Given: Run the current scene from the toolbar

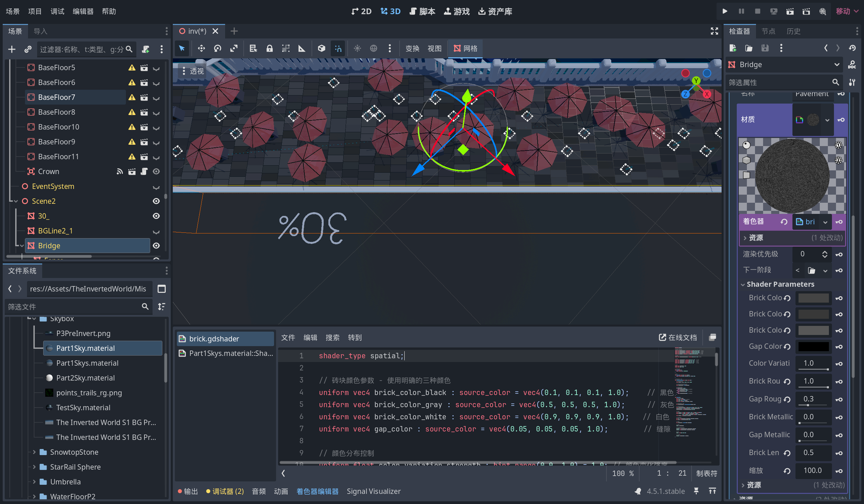Looking at the screenshot, I should [725, 11].
